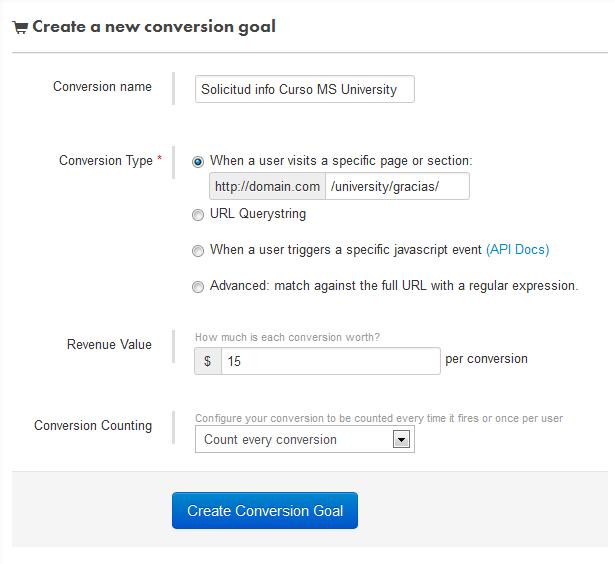
Task: Click the dollar sign prefix box
Action: (x=208, y=361)
